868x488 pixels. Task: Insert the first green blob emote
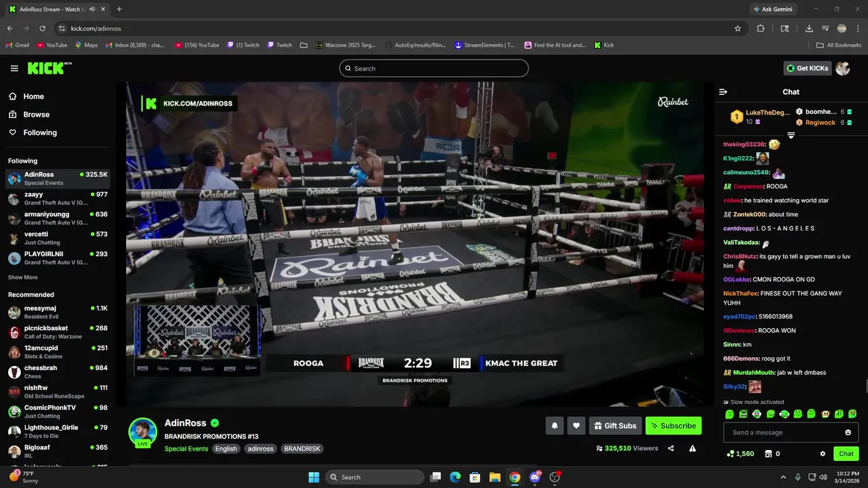pyautogui.click(x=730, y=413)
